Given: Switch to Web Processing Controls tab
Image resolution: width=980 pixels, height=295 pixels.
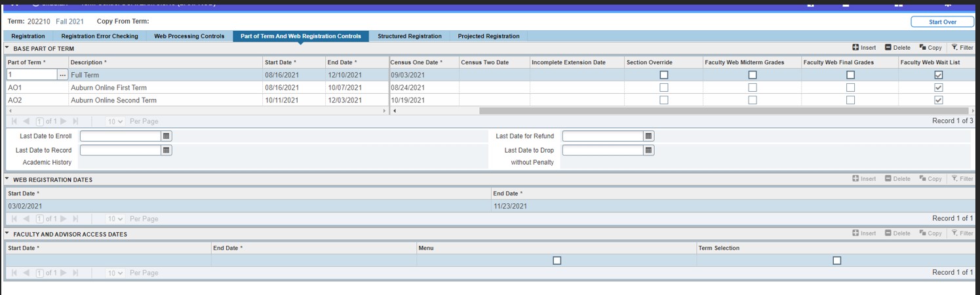Looking at the screenshot, I should pos(189,36).
